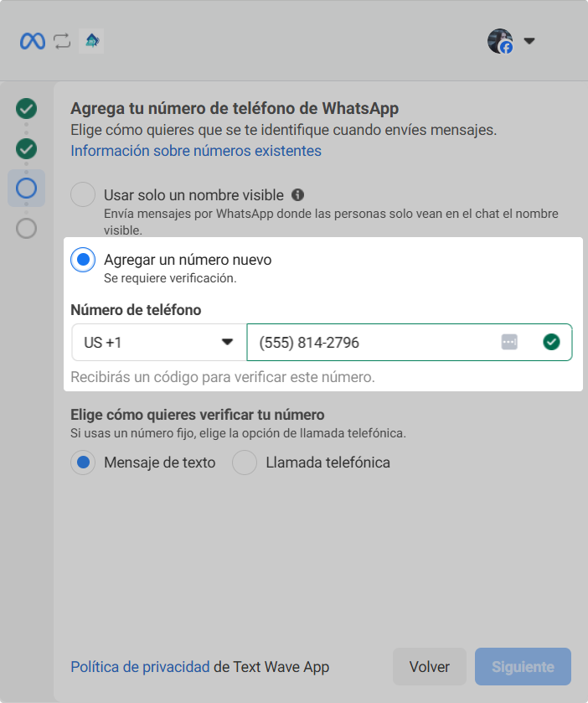Image resolution: width=588 pixels, height=703 pixels.
Task: Click the green validation checkmark in phone field
Action: click(550, 342)
